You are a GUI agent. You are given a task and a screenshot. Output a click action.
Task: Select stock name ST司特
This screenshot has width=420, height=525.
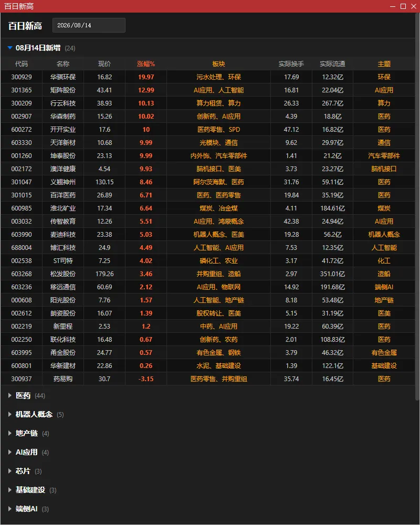63,261
